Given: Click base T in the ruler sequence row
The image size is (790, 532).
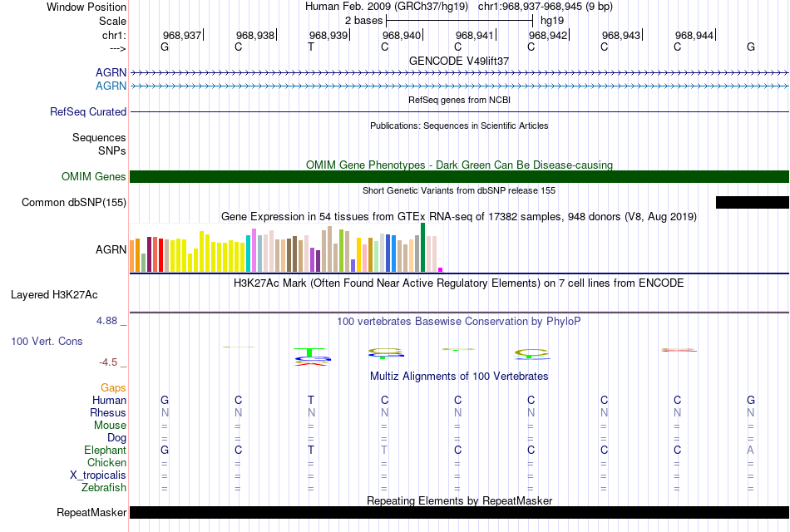Looking at the screenshot, I should point(311,47).
